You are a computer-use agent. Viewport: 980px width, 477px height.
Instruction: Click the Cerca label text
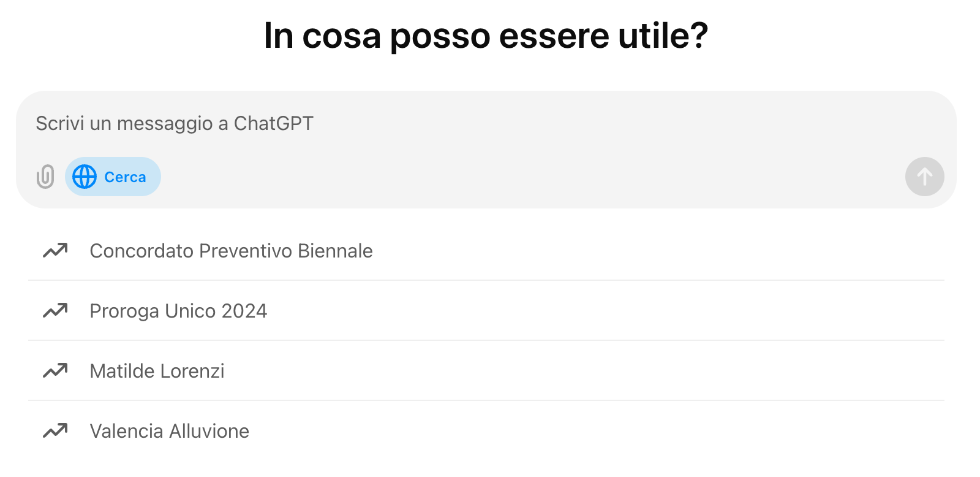pos(125,177)
